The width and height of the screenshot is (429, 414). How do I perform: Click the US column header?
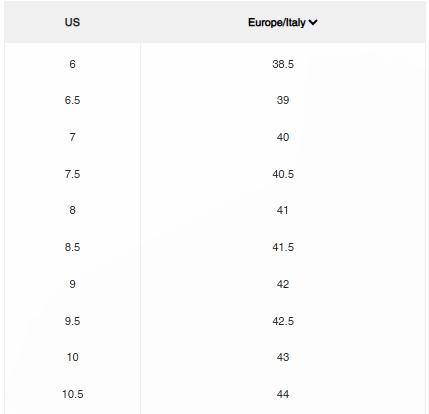click(72, 22)
